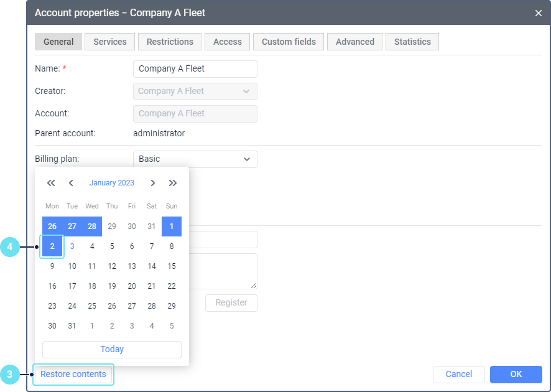Pick January 15 in the calendar
551x392 pixels.
pyautogui.click(x=172, y=266)
